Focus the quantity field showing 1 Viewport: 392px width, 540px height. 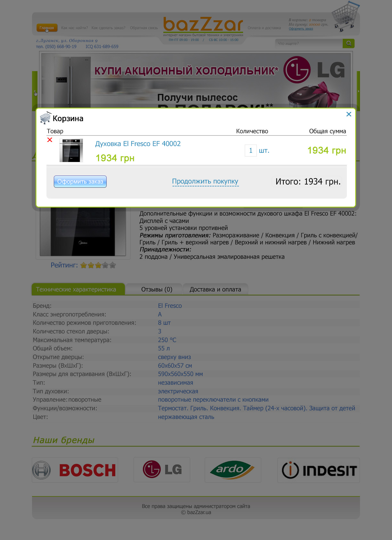[250, 151]
